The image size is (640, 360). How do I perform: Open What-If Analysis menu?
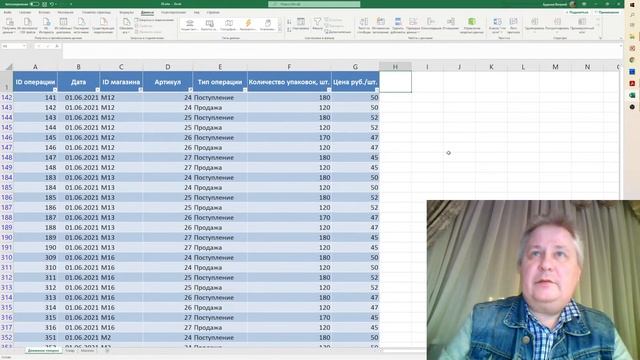pos(497,25)
